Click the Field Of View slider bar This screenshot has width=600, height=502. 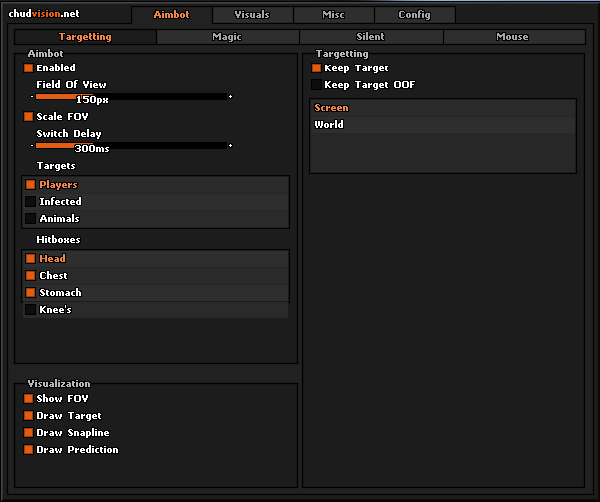point(131,97)
